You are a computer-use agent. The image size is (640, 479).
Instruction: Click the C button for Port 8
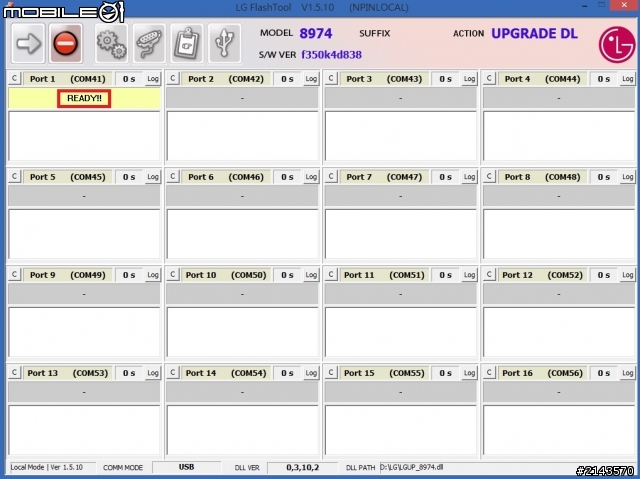click(x=489, y=176)
